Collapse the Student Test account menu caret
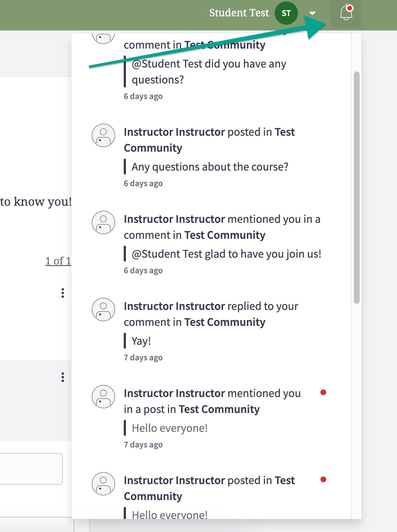The width and height of the screenshot is (397, 532). pos(313,13)
